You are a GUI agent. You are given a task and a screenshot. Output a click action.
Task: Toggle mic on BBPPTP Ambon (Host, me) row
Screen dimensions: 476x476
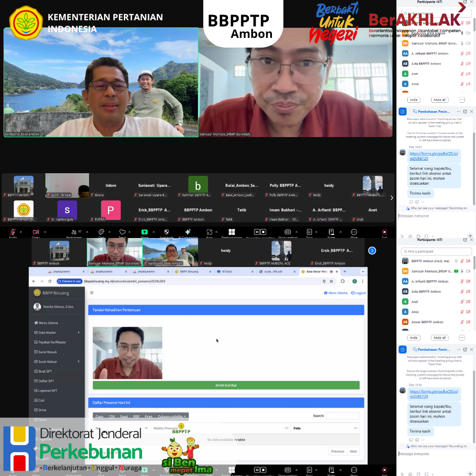click(462, 261)
